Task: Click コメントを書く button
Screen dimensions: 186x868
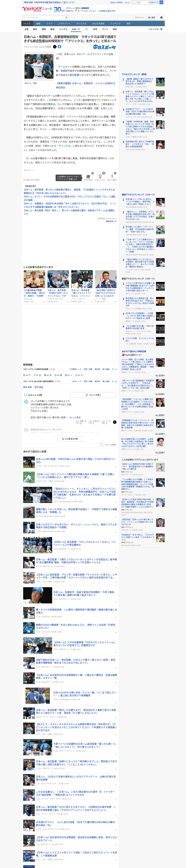Action: click(x=93, y=395)
